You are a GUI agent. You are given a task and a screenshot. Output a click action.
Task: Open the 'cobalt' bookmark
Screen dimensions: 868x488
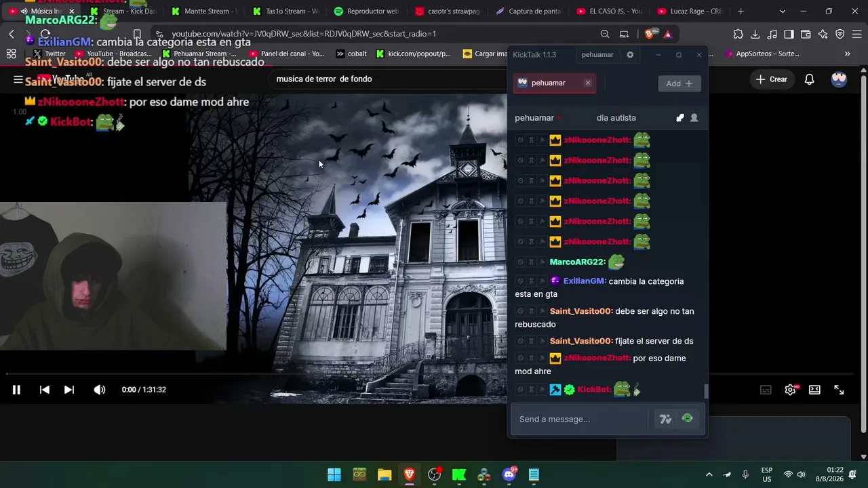click(x=351, y=54)
